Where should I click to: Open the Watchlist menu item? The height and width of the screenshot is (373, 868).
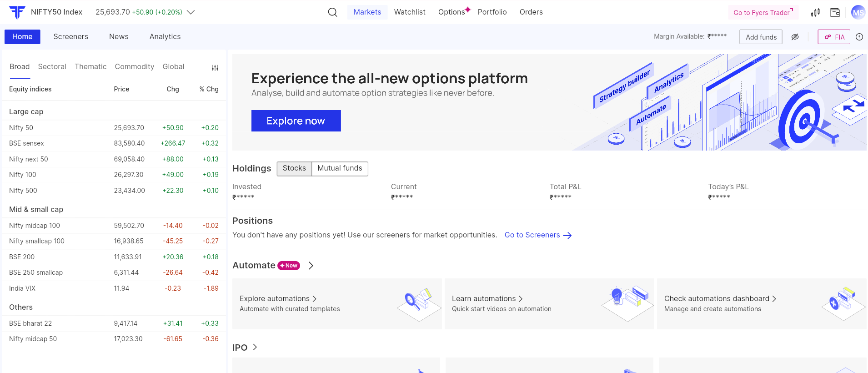point(409,12)
